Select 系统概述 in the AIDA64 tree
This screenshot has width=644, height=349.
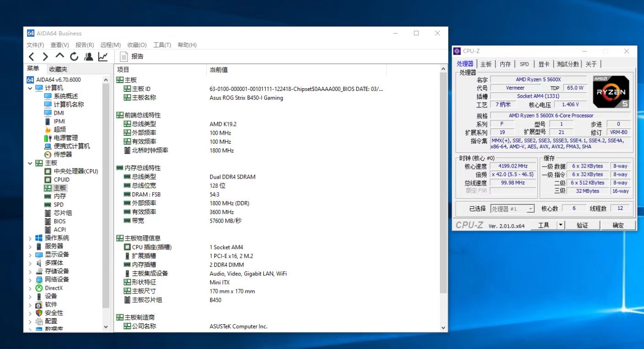(66, 96)
